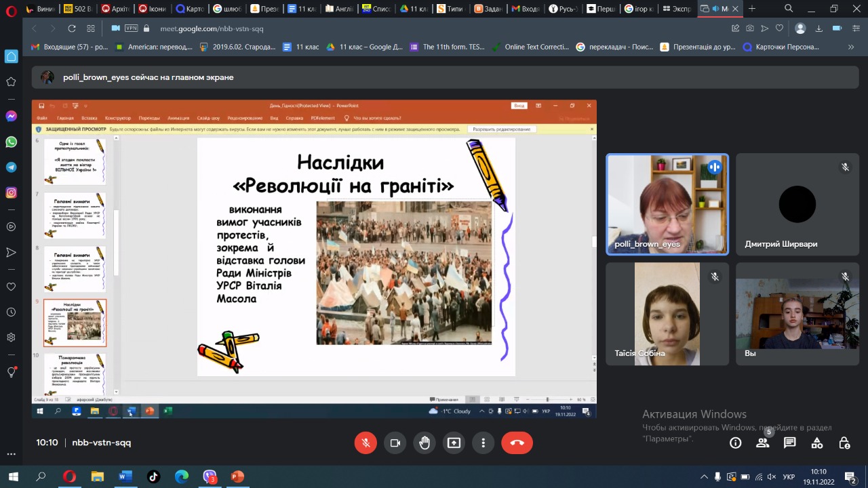Open "The 11th form. TES..." bookmark

pos(448,47)
